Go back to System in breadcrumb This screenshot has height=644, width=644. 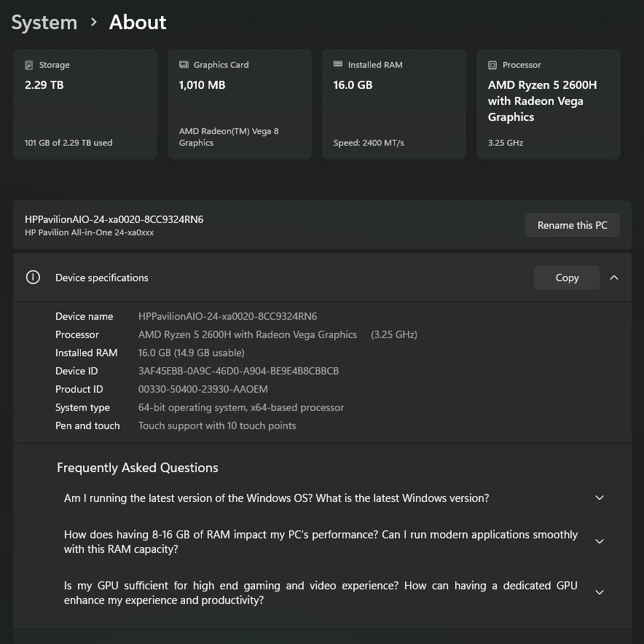coord(44,22)
